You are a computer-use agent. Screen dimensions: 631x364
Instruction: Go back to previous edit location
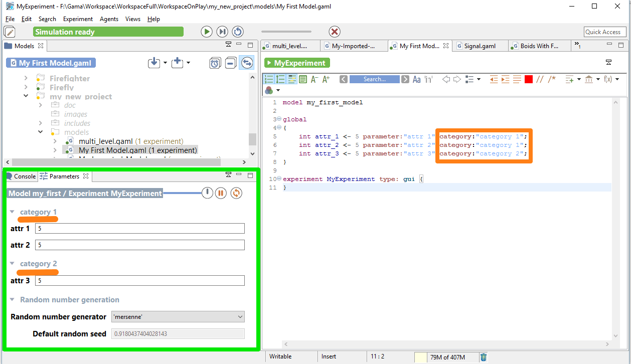446,79
